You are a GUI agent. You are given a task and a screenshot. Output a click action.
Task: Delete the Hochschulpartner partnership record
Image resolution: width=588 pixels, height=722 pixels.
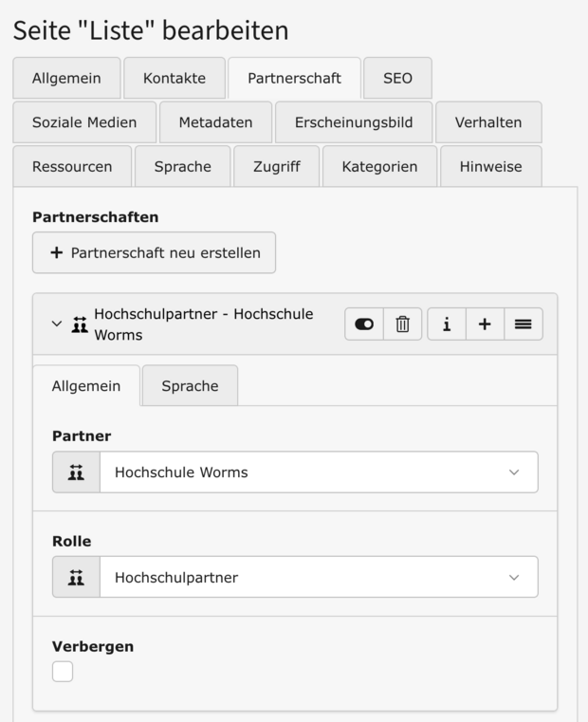tap(403, 324)
